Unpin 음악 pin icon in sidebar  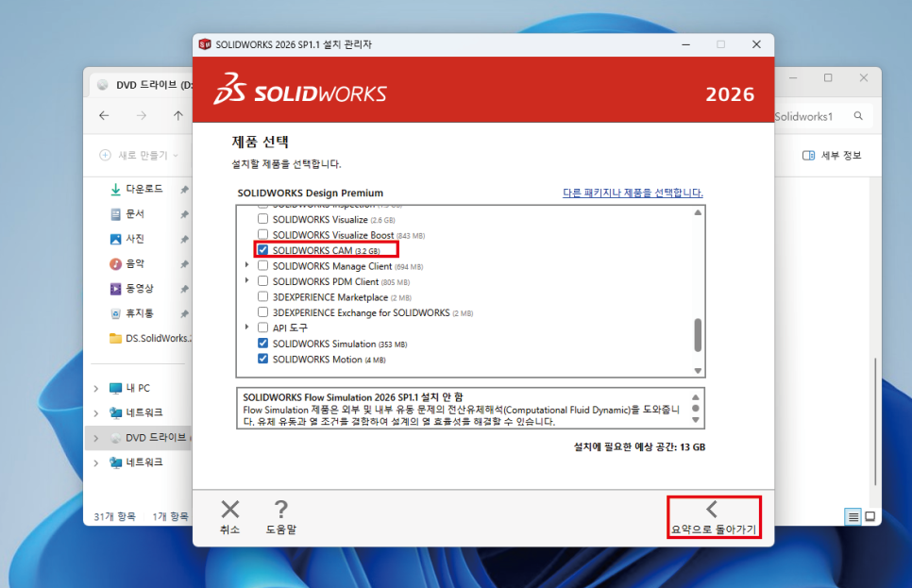click(x=184, y=264)
